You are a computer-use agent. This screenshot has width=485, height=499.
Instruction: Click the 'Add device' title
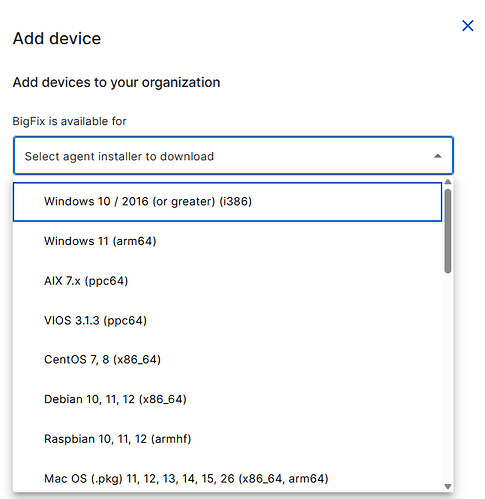57,38
